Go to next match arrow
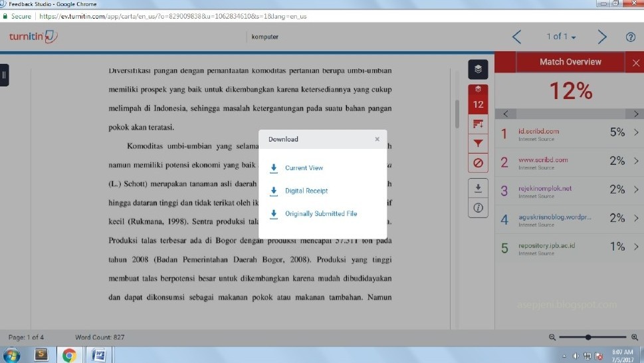 tap(636, 114)
